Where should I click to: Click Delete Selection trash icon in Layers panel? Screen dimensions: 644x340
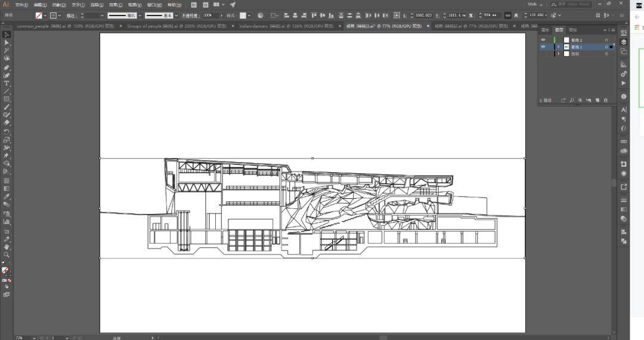[605, 100]
